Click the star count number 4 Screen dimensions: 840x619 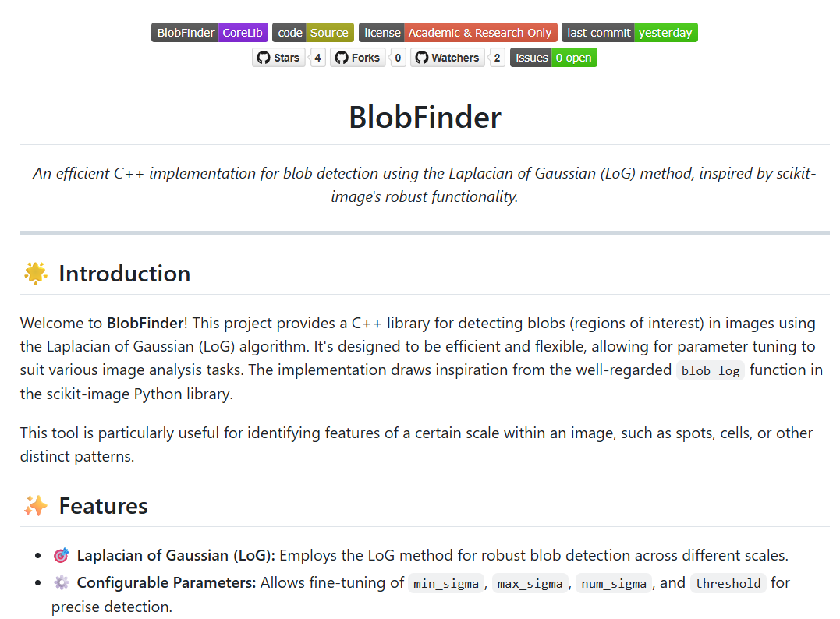click(x=317, y=58)
